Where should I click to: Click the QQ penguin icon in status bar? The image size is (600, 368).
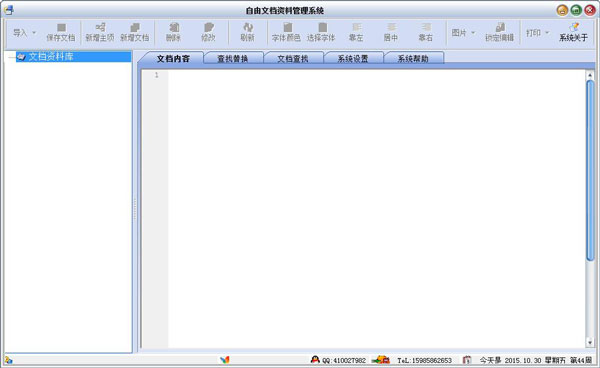coord(315,360)
